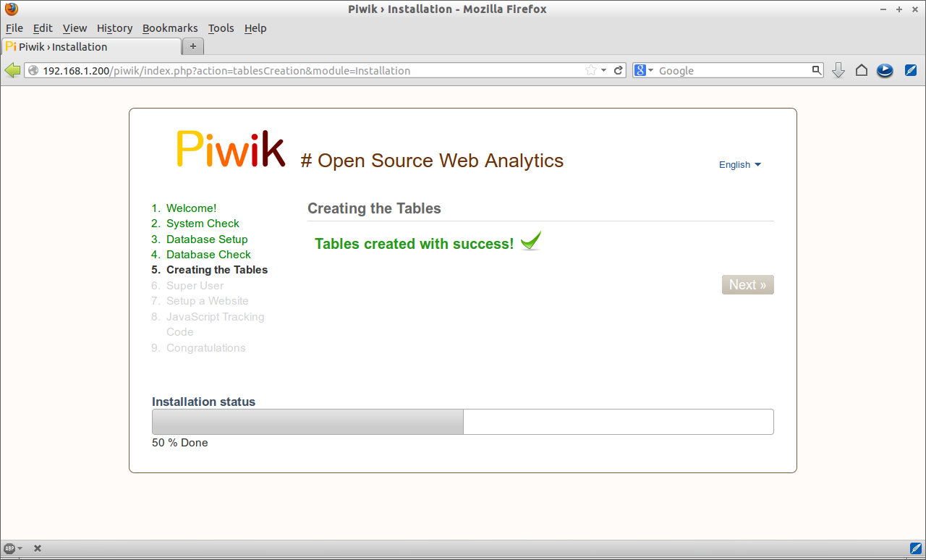The image size is (926, 560).
Task: Open the English language dropdown
Action: click(x=739, y=165)
